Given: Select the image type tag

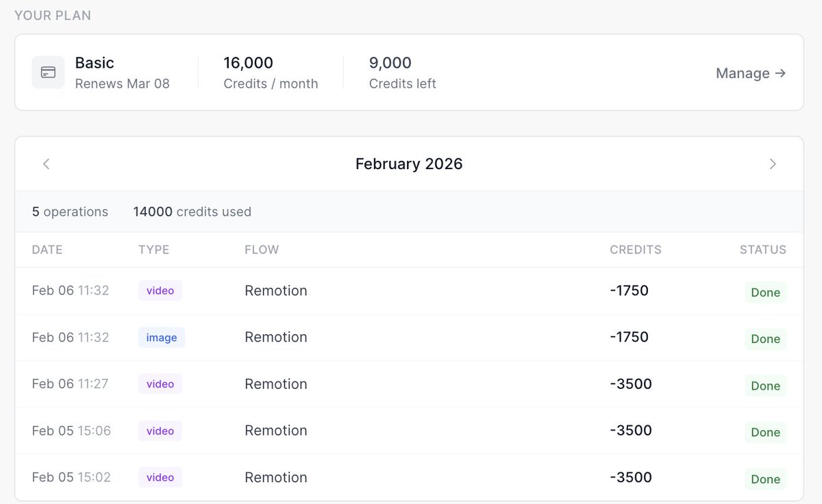Looking at the screenshot, I should pyautogui.click(x=162, y=338).
